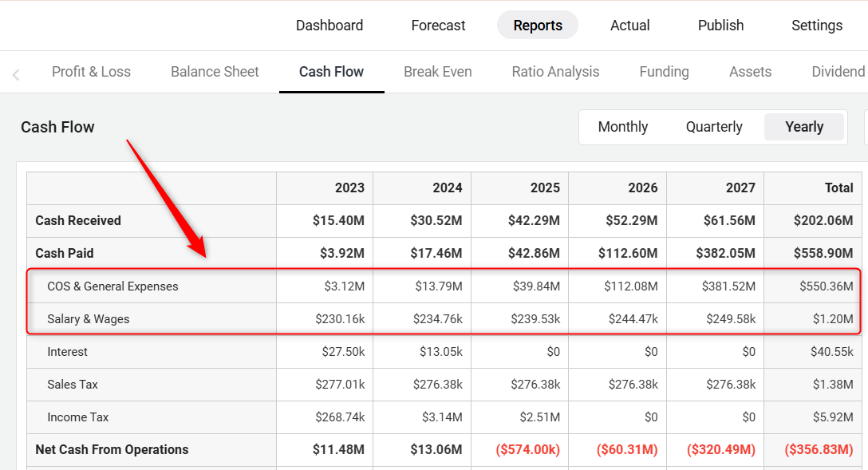Click the Interest 2023 value $27.50k
The height and width of the screenshot is (470, 868).
pyautogui.click(x=343, y=352)
